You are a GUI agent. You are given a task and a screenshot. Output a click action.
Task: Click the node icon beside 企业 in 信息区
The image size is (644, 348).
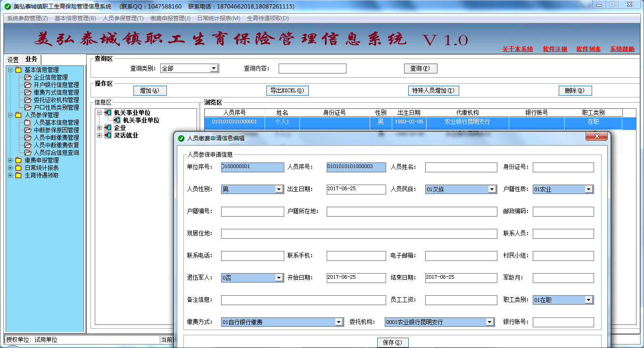click(x=108, y=128)
